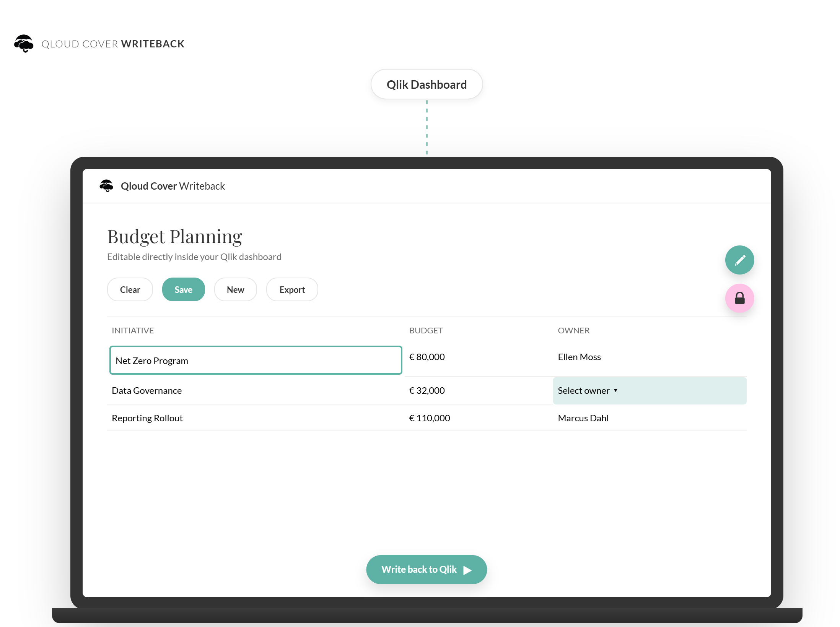Create a New entry
Screen dimensions: 840x627
click(236, 289)
